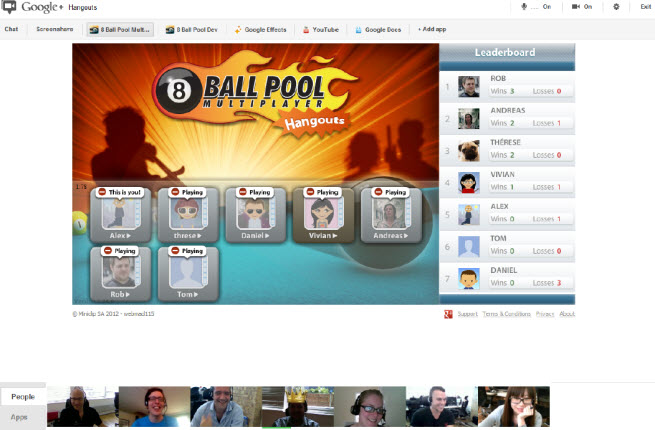Click the red minus icon on Andreas's Playing badge
The image size is (655, 430).
point(378,192)
